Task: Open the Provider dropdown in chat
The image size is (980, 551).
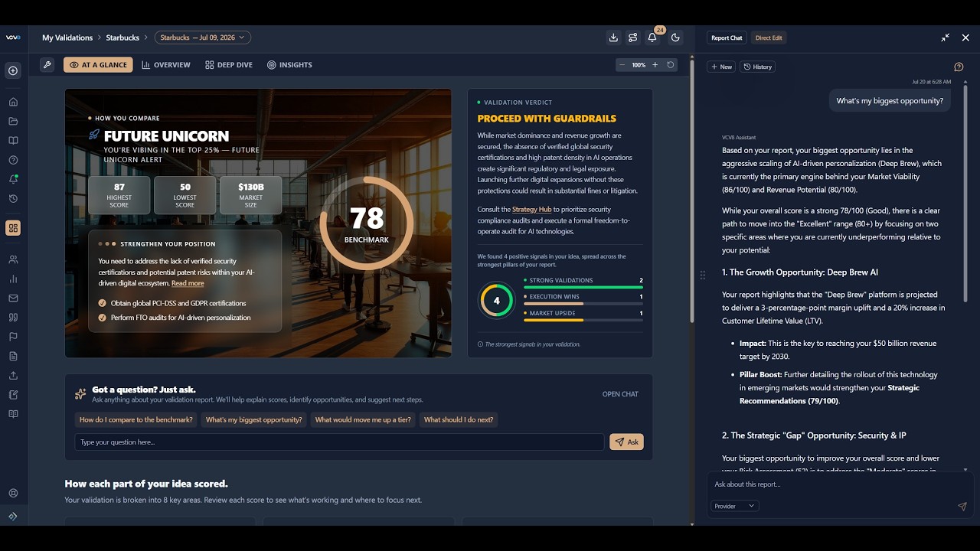Action: click(734, 506)
